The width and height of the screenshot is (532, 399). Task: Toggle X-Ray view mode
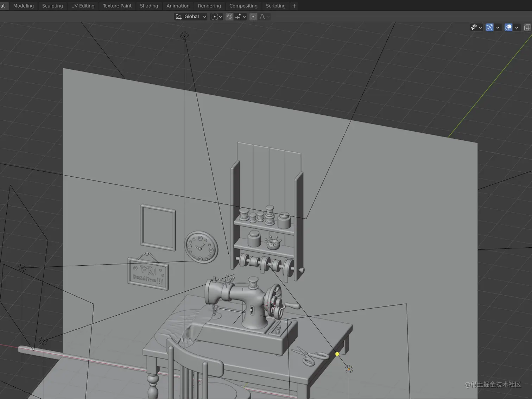(527, 27)
